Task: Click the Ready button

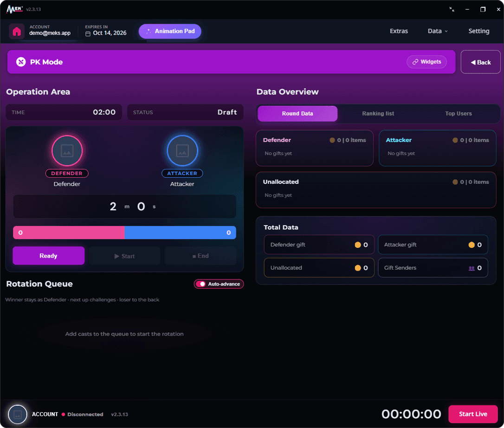Action: (x=49, y=256)
